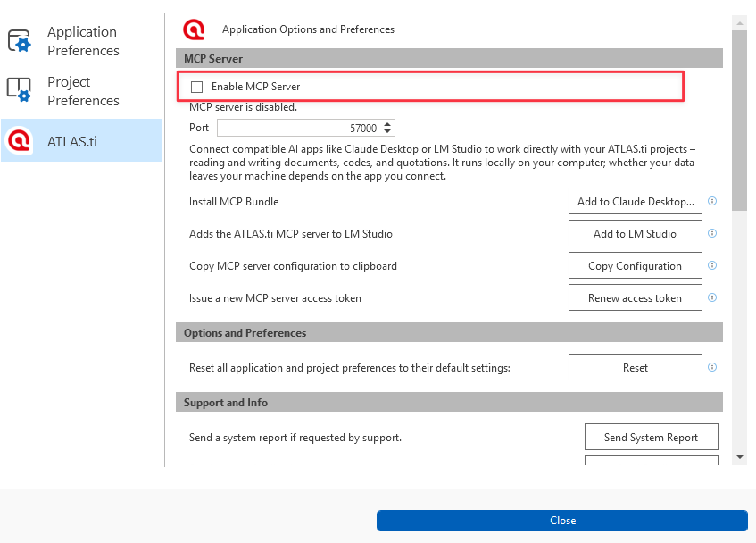The image size is (756, 543).
Task: Enable the MCP Server checkbox
Action: (196, 87)
